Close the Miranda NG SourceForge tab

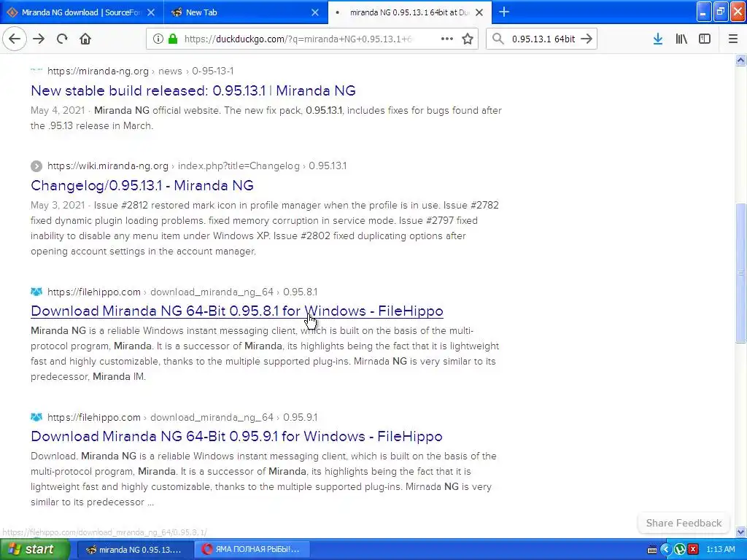pyautogui.click(x=151, y=12)
